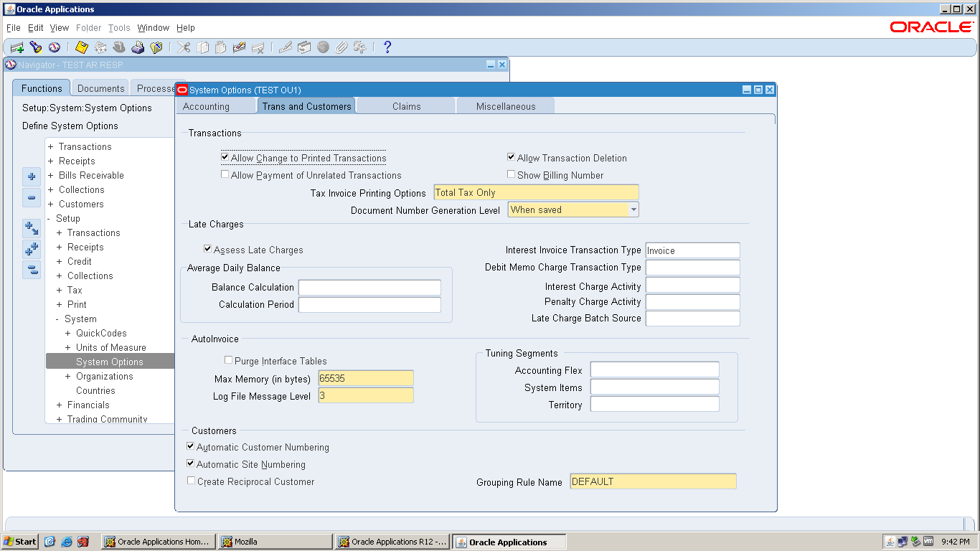Click the Open plus button in Navigator
The width and height of the screenshot is (980, 551).
[31, 176]
